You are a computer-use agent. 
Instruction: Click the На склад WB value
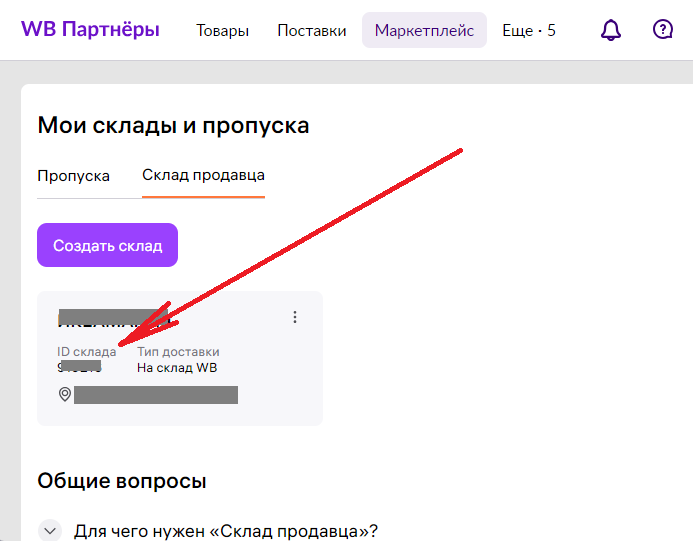(x=177, y=368)
